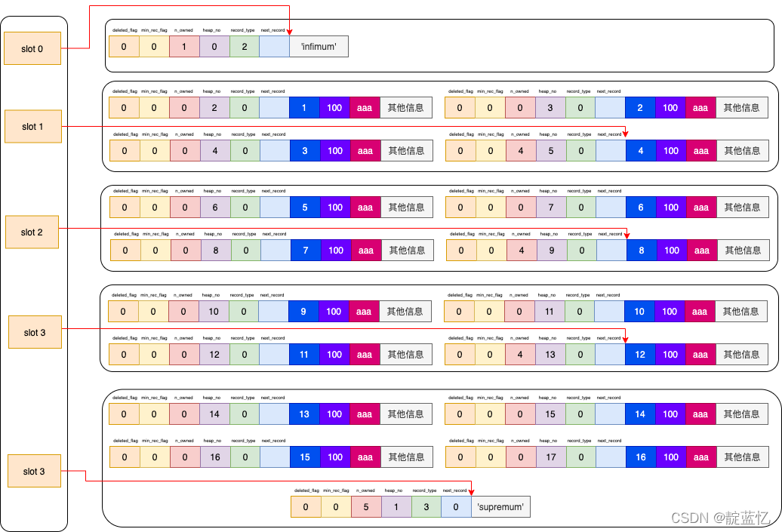This screenshot has height=532, width=782.
Task: Click the aaa cell in the key-15 record
Action: (365, 457)
